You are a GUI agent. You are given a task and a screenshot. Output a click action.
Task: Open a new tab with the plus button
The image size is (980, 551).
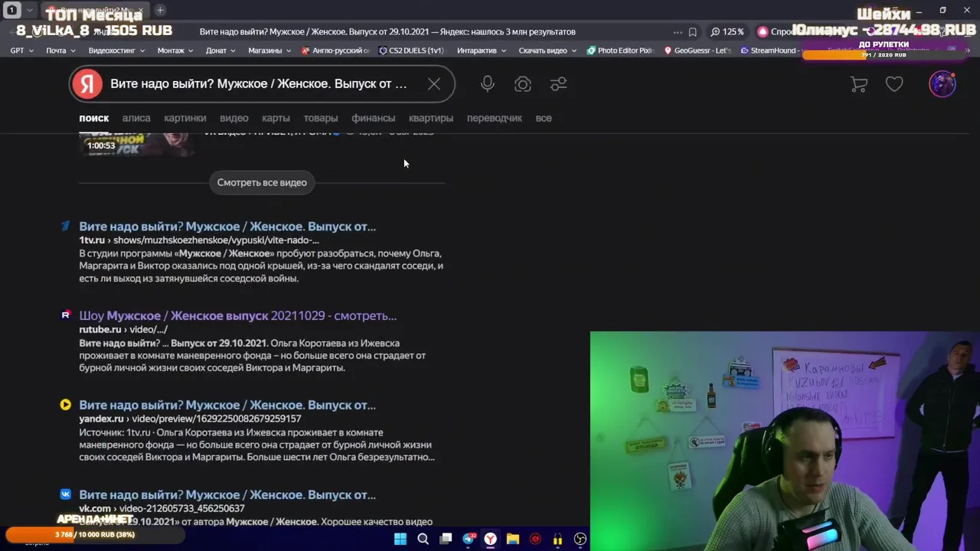coord(160,10)
